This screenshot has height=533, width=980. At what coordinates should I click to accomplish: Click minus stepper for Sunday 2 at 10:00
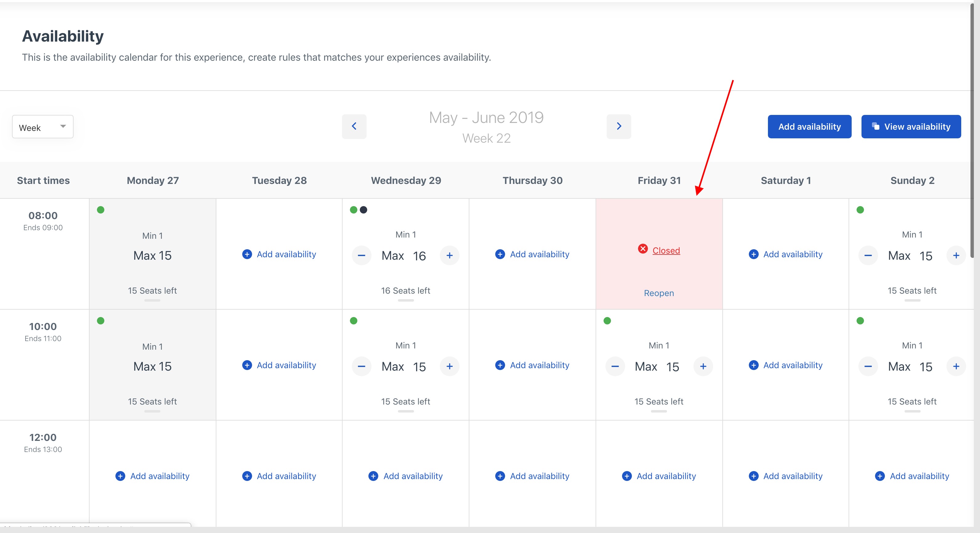[868, 366]
